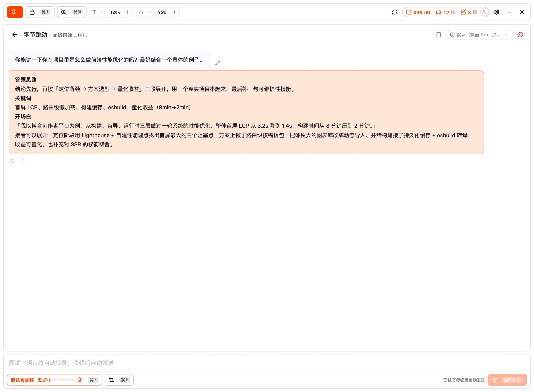The width and height of the screenshot is (534, 392).
Task: Click the interviewer question text bubble
Action: pyautogui.click(x=110, y=60)
